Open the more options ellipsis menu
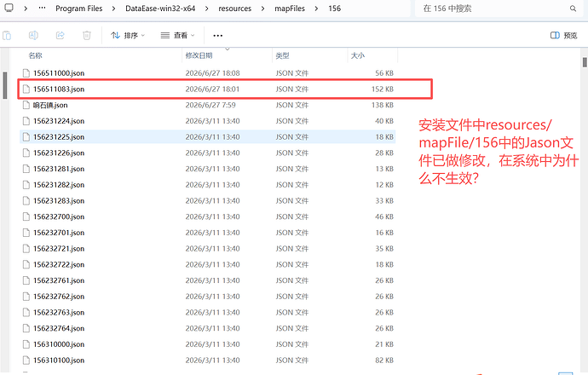This screenshot has height=375, width=588. [x=218, y=36]
